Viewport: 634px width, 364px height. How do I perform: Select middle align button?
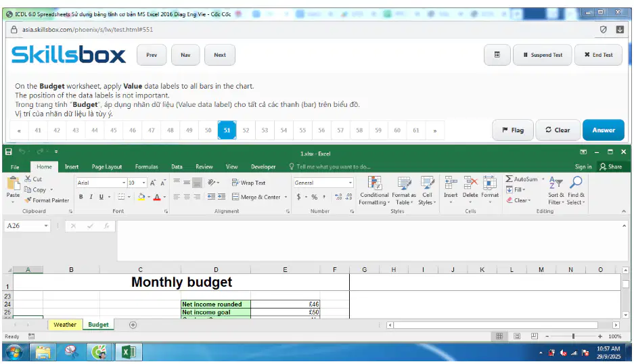[187, 183]
